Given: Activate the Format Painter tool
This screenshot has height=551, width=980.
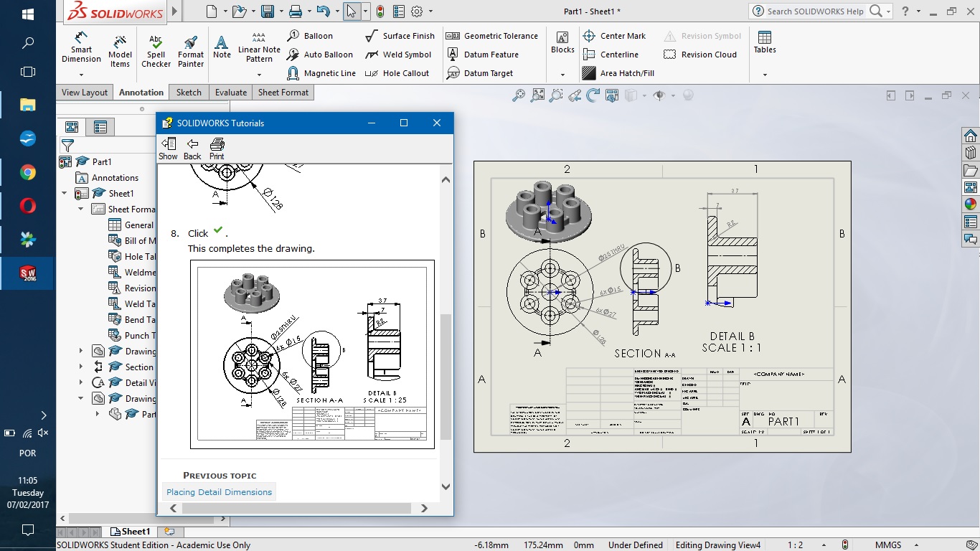Looking at the screenshot, I should click(191, 50).
